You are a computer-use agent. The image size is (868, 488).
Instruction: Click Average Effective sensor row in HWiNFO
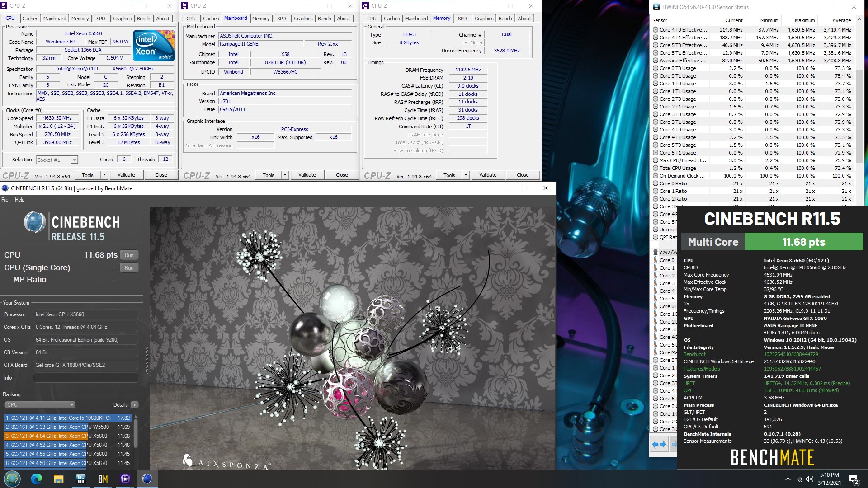pos(753,61)
